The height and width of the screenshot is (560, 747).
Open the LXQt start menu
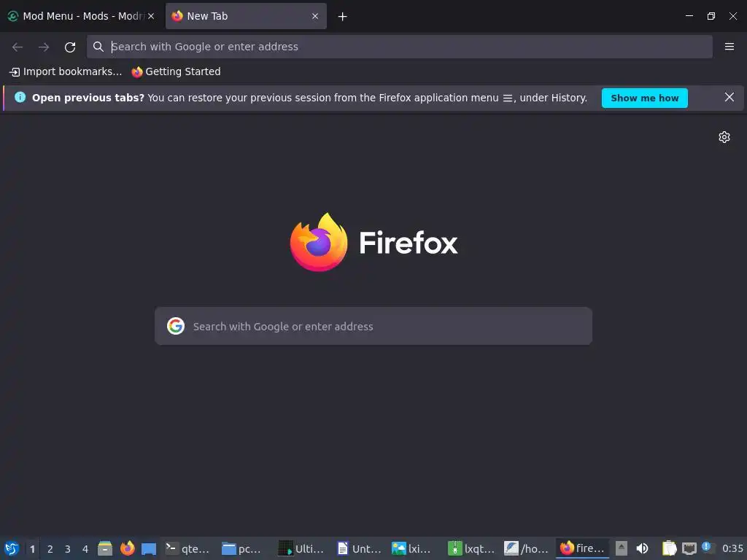pyautogui.click(x=12, y=548)
